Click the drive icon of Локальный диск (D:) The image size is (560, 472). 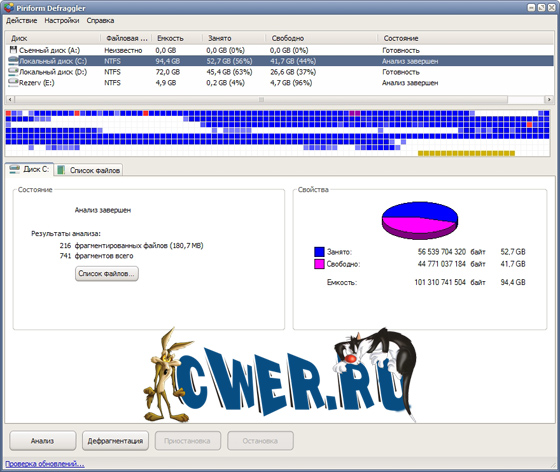[13, 71]
